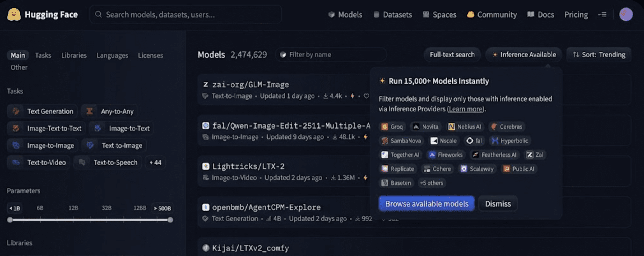Open the navigation overflow menu
Viewport: 644px width, 256px height.
[x=602, y=15]
